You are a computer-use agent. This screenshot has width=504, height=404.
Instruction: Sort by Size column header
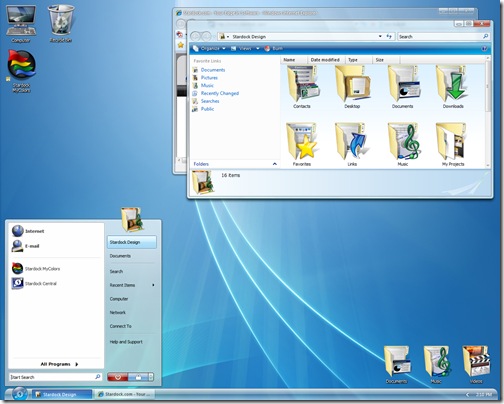click(386, 60)
